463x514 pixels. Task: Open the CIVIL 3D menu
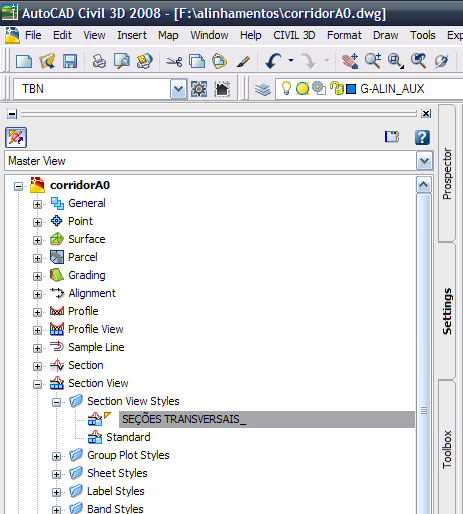point(294,35)
